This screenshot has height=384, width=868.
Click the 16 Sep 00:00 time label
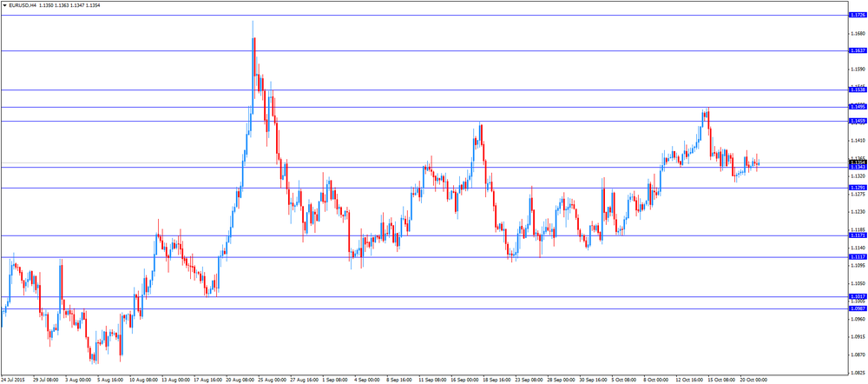click(465, 381)
